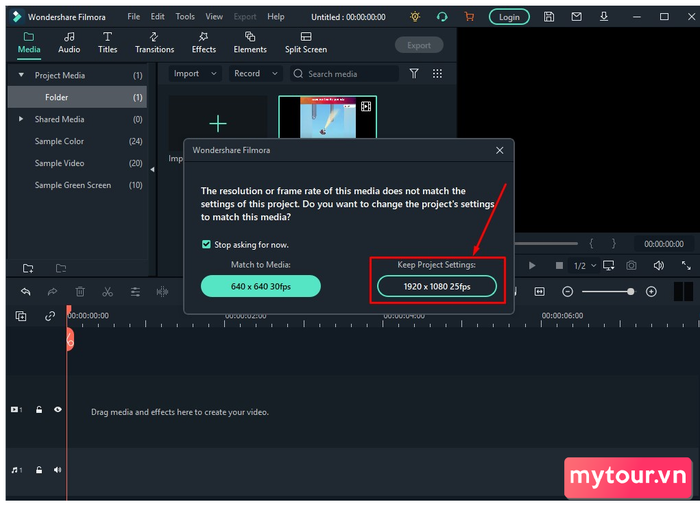The width and height of the screenshot is (700, 509).
Task: Uncheck Stop asking for now checkbox
Action: click(206, 244)
